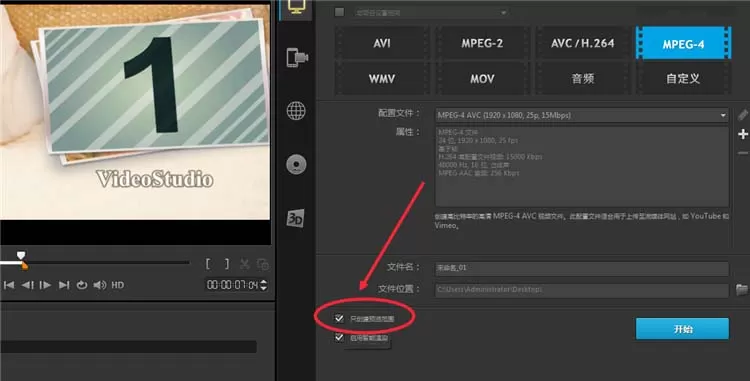
Task: Open the Device output category icon
Action: click(297, 57)
